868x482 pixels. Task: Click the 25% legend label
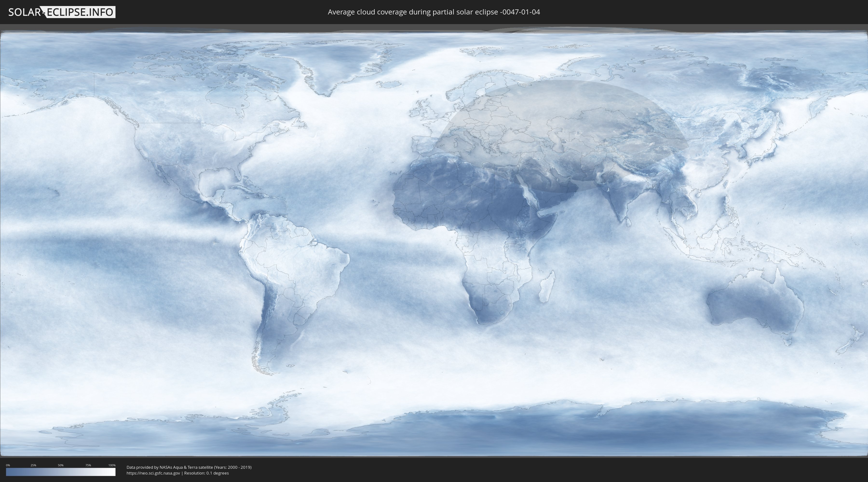(33, 465)
